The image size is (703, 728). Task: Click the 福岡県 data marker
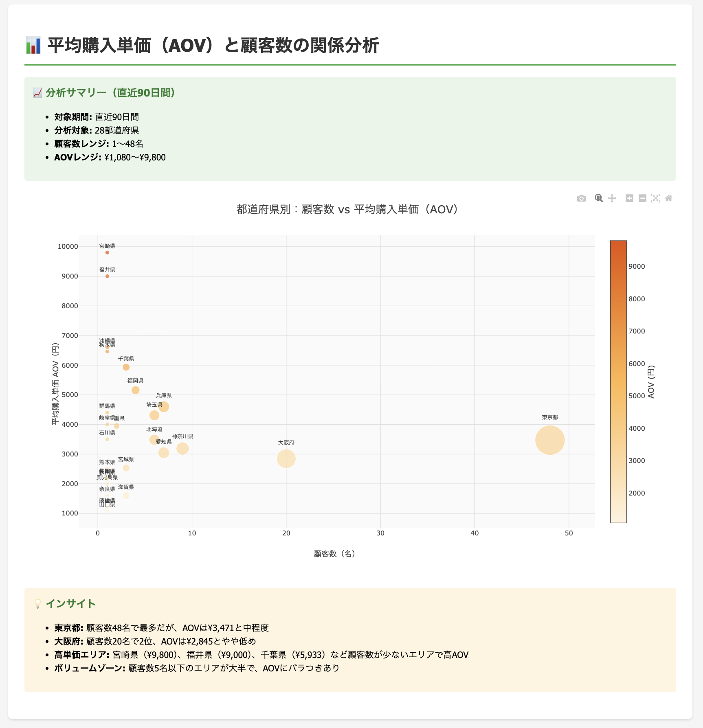pos(135,390)
